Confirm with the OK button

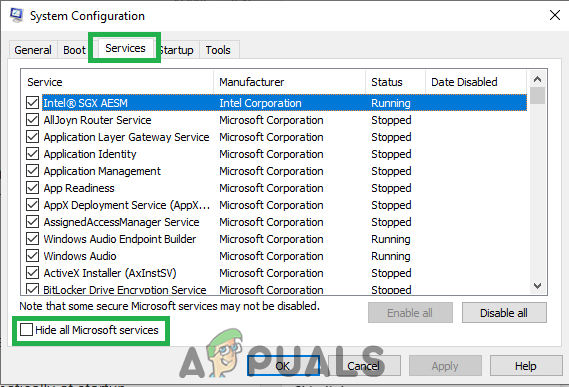(283, 366)
